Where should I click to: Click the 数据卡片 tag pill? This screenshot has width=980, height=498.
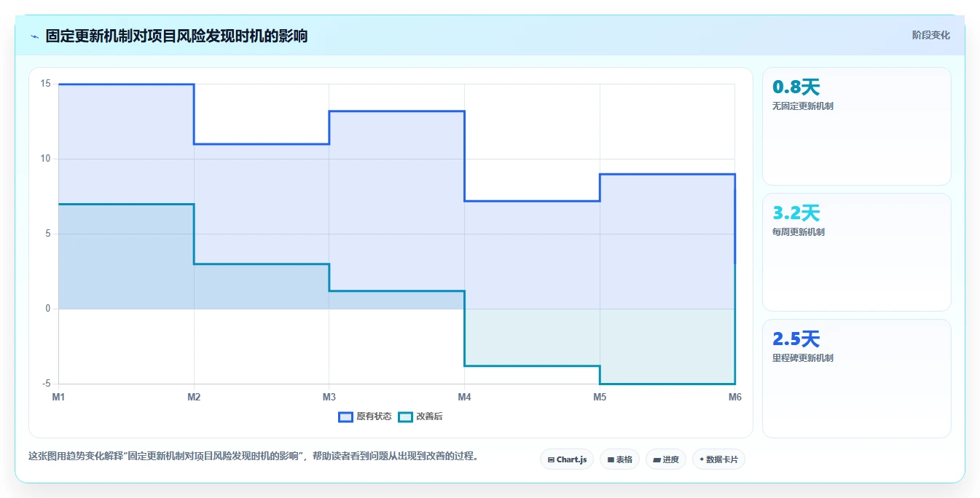pos(718,459)
